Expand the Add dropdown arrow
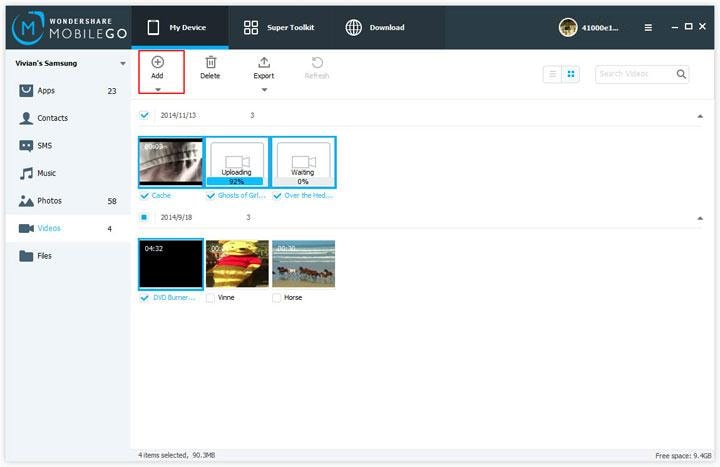Viewport: 720px width, 467px height. [x=158, y=90]
